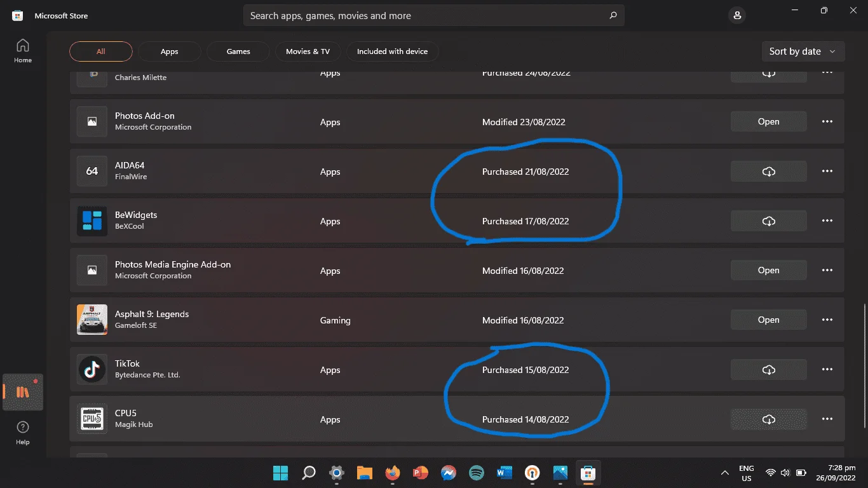Screen dimensions: 868x488
Task: Select the All filter pill
Action: coord(101,51)
